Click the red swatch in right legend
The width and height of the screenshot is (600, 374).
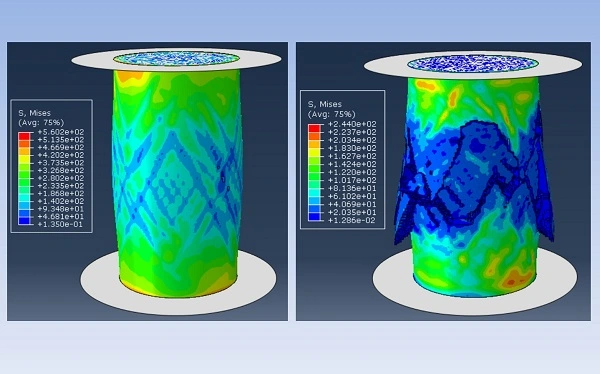(x=314, y=128)
